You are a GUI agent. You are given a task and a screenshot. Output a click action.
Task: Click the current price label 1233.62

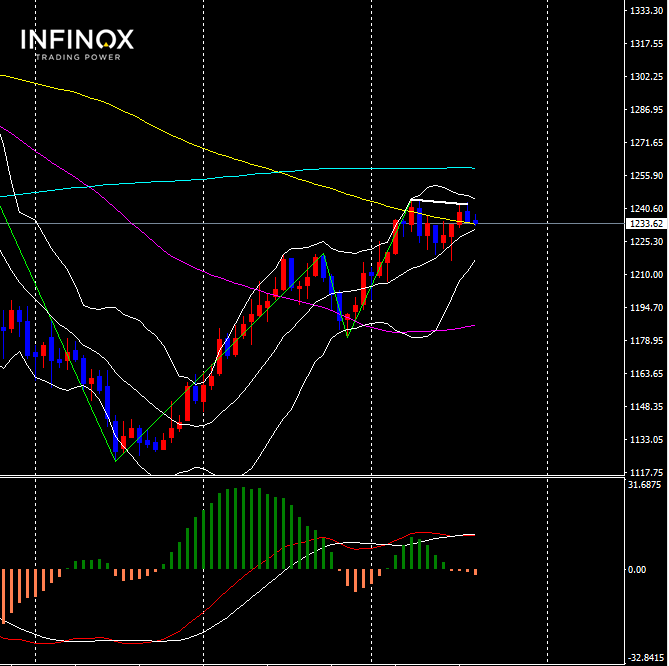646,224
